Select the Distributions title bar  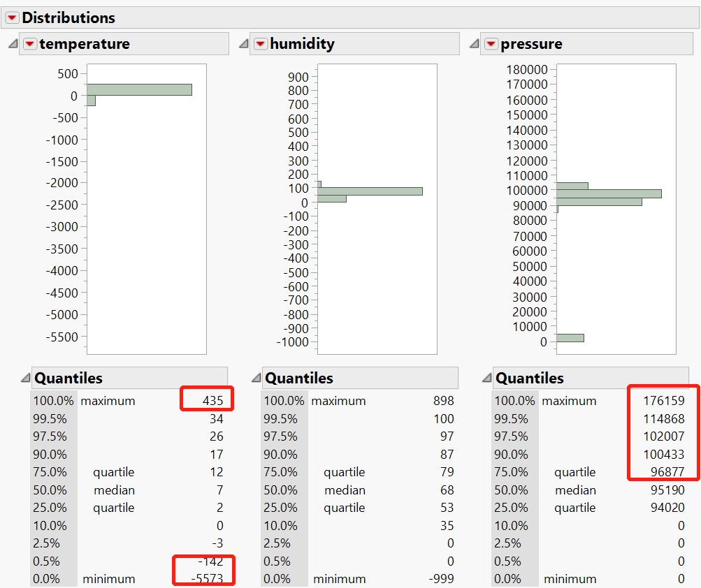(x=351, y=18)
